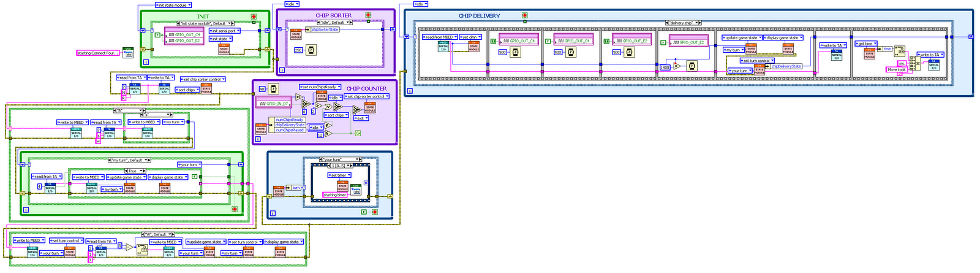980x273 pixels.
Task: Click the 'INIT' loop label
Action: (x=203, y=17)
